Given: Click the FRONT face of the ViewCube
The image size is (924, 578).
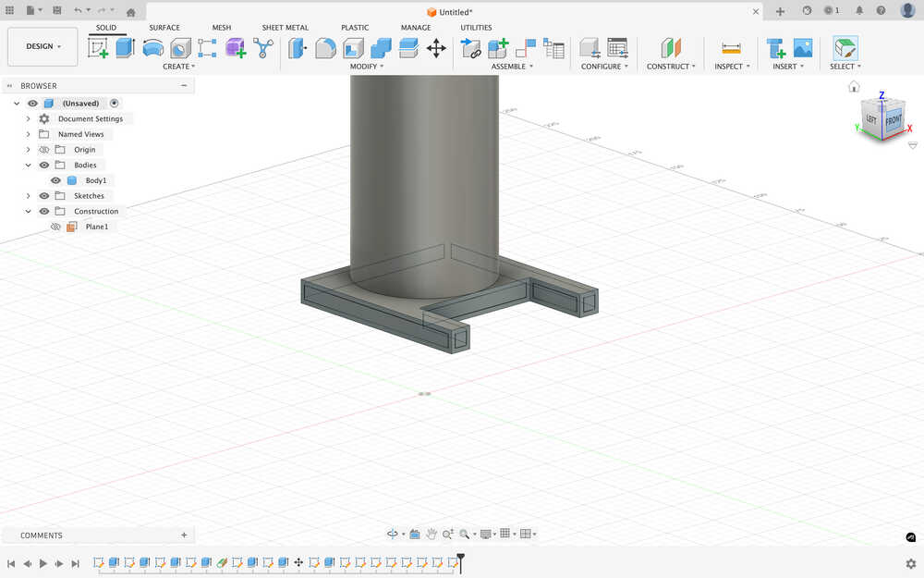Looking at the screenshot, I should click(x=893, y=121).
